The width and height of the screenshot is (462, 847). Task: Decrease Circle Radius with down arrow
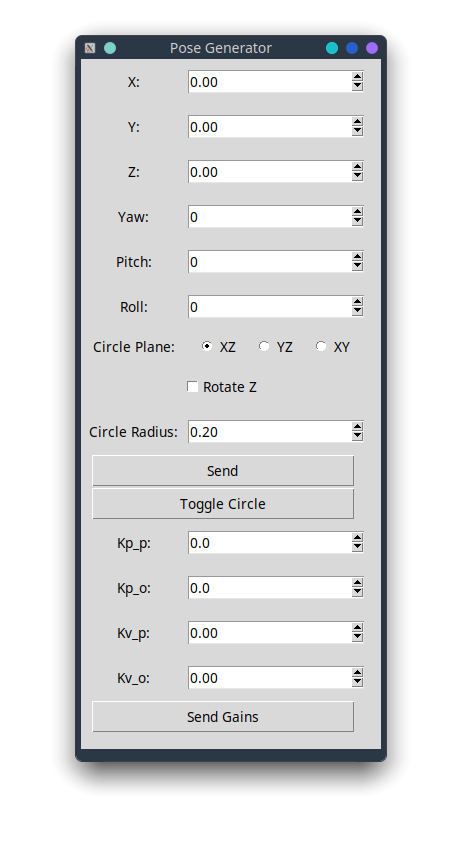pyautogui.click(x=357, y=436)
